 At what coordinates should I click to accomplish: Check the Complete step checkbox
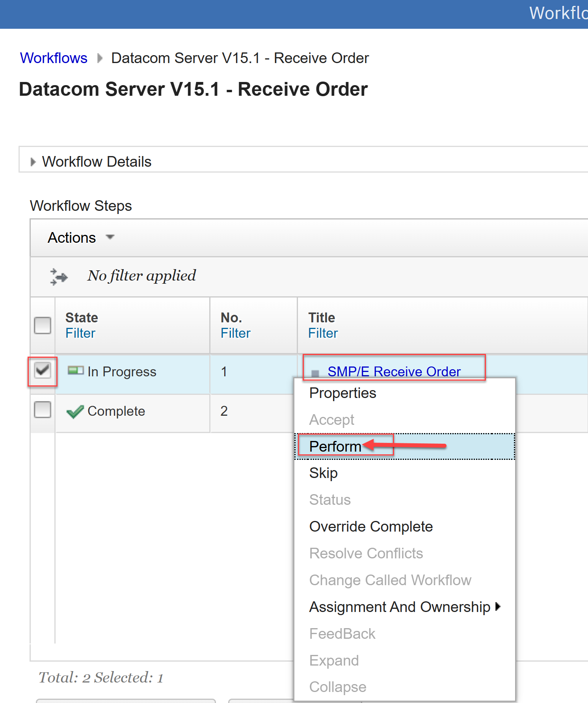coord(43,410)
